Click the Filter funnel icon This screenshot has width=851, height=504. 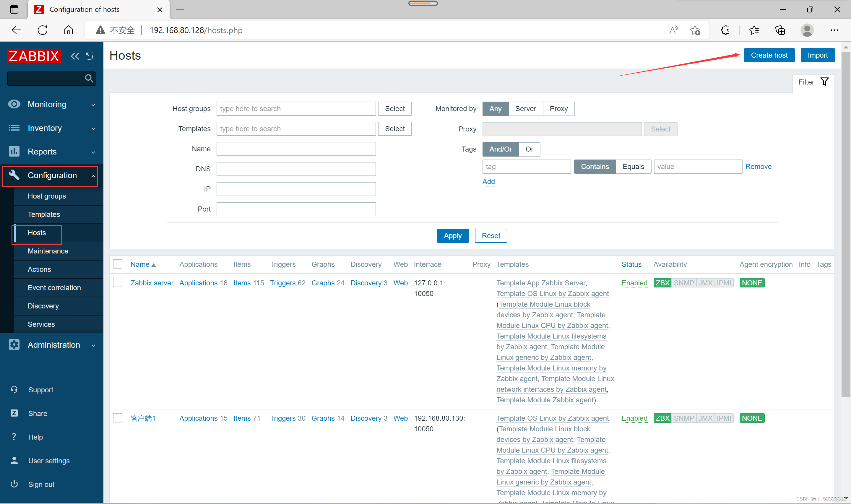tap(824, 82)
